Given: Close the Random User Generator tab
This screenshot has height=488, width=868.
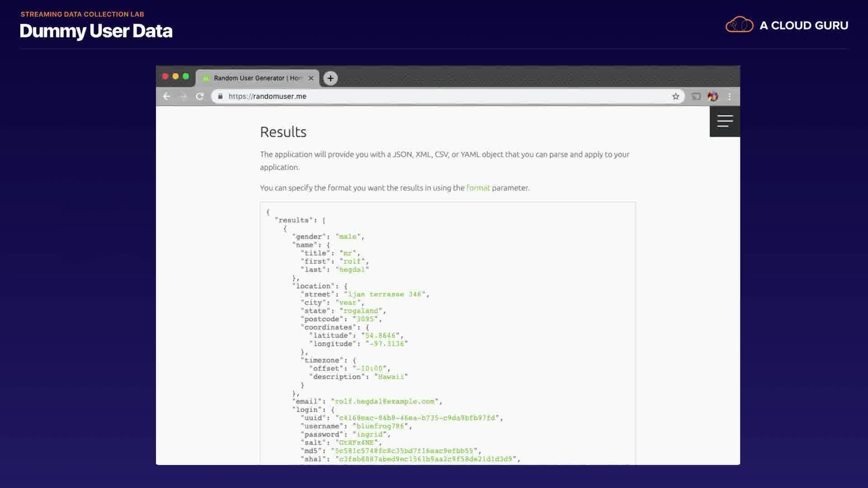Looking at the screenshot, I should click(x=311, y=78).
